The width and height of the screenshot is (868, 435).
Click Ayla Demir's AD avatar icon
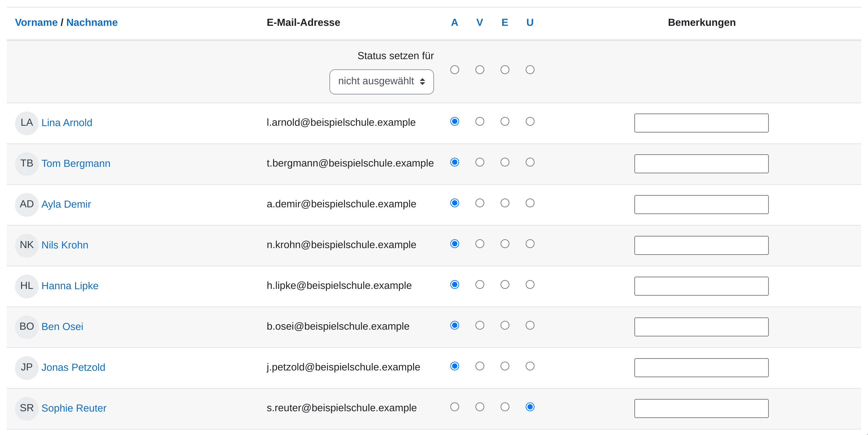tap(26, 205)
